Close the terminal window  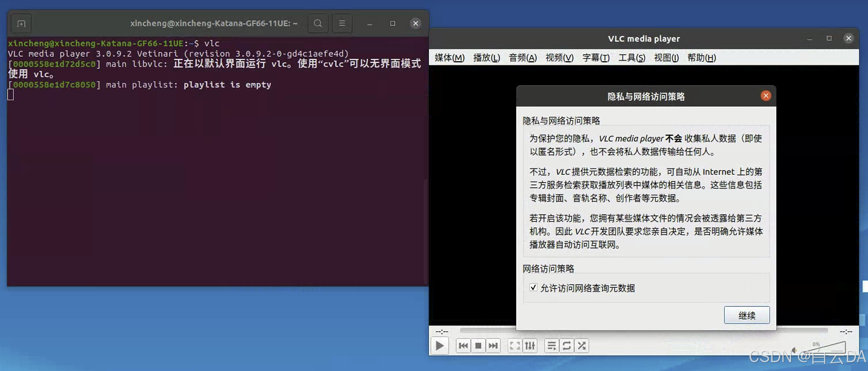[415, 23]
